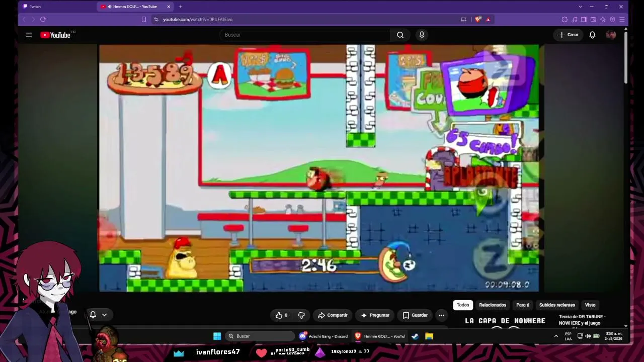Toggle the browser sidebar panel icon

pos(584,19)
